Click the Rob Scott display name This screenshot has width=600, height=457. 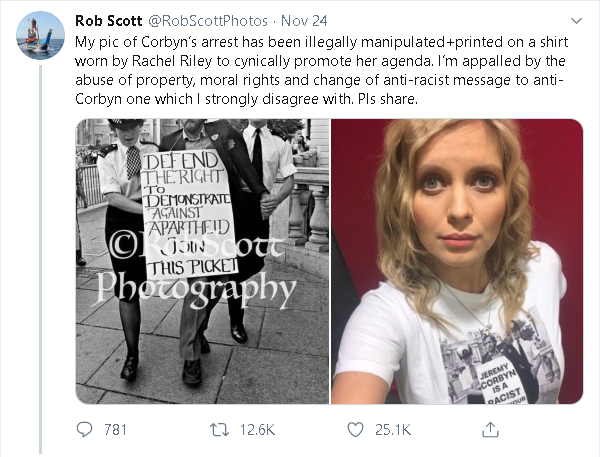[115, 21]
